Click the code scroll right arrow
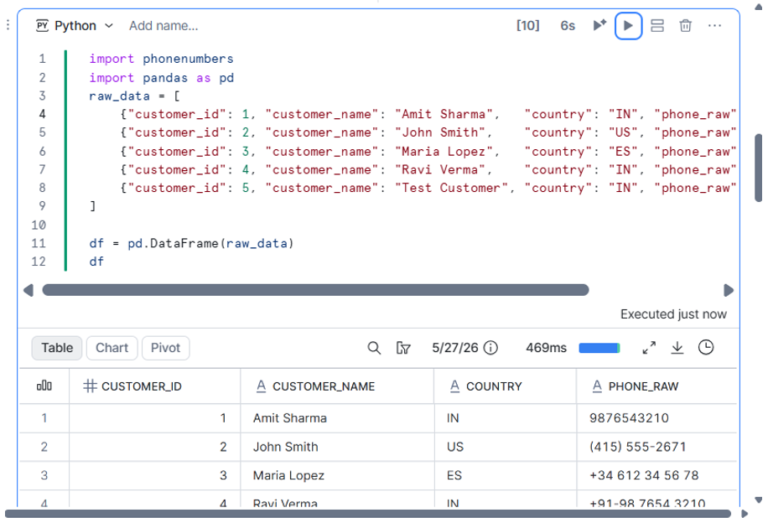The image size is (768, 518). coord(728,290)
